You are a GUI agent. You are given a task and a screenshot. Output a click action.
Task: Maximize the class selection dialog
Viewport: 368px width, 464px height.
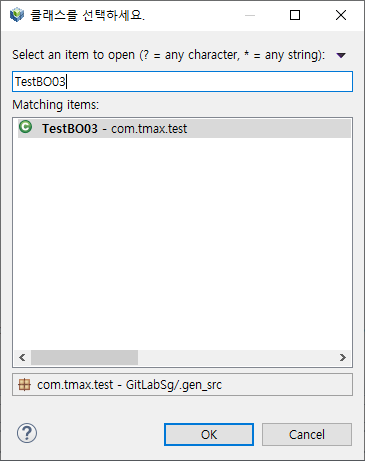pyautogui.click(x=295, y=15)
